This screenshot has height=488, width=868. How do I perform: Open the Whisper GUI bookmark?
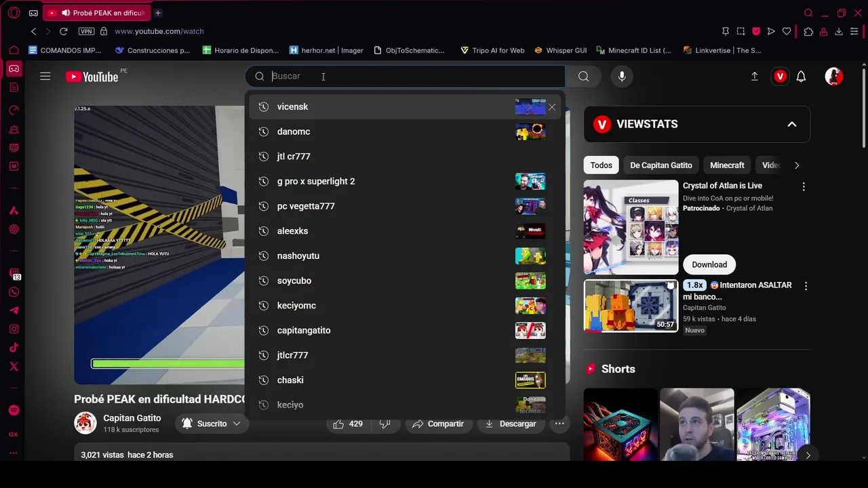click(x=560, y=50)
